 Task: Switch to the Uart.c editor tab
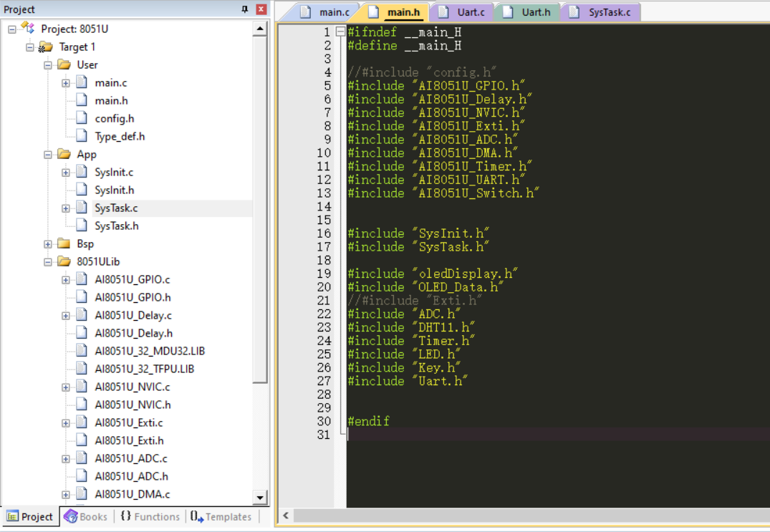coord(463,12)
